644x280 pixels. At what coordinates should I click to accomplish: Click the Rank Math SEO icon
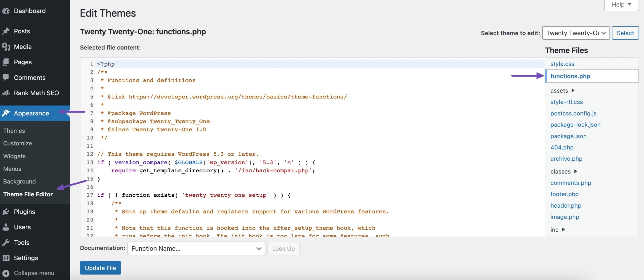[6, 93]
